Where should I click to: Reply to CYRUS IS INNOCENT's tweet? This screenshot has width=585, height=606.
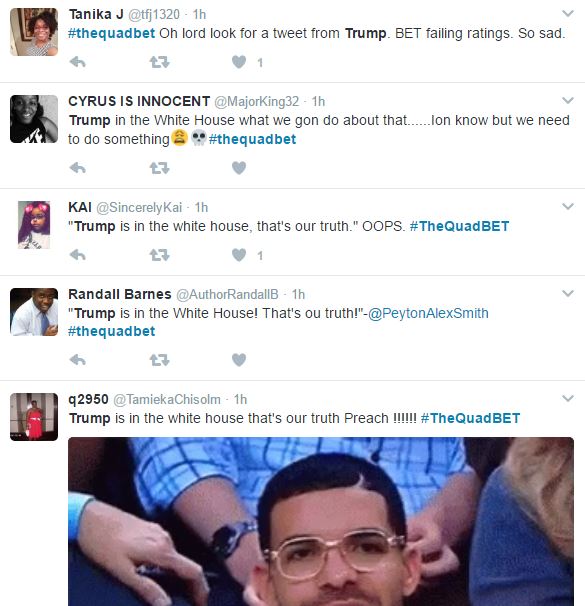point(77,168)
